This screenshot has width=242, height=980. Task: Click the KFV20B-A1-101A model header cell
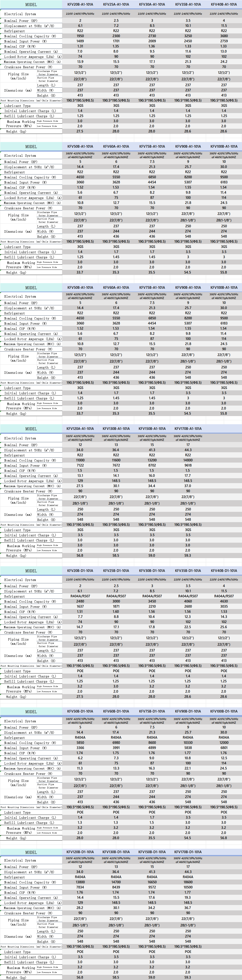click(x=80, y=5)
